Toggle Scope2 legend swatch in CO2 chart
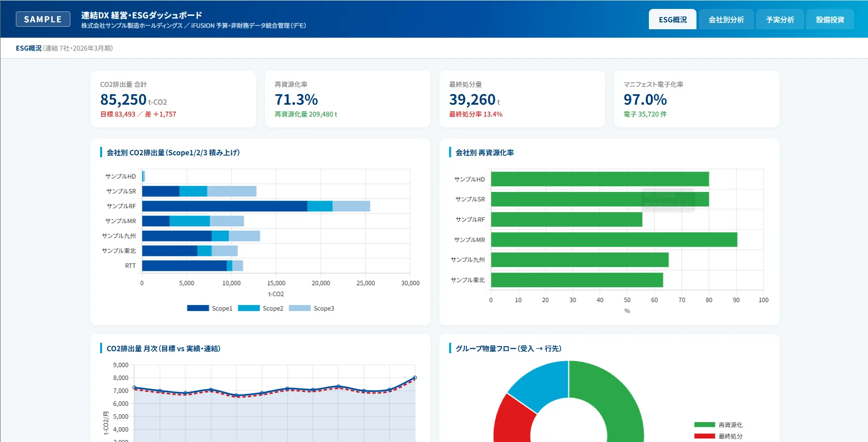Screen dimensions: 868x442 pyautogui.click(x=249, y=308)
